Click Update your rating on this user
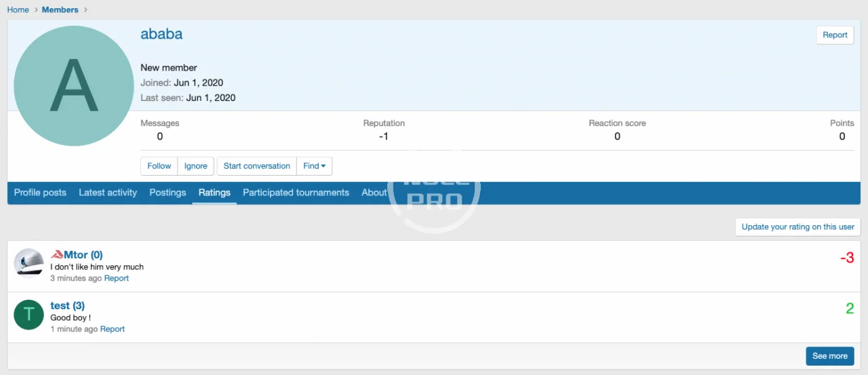Image resolution: width=868 pixels, height=375 pixels. 797,227
